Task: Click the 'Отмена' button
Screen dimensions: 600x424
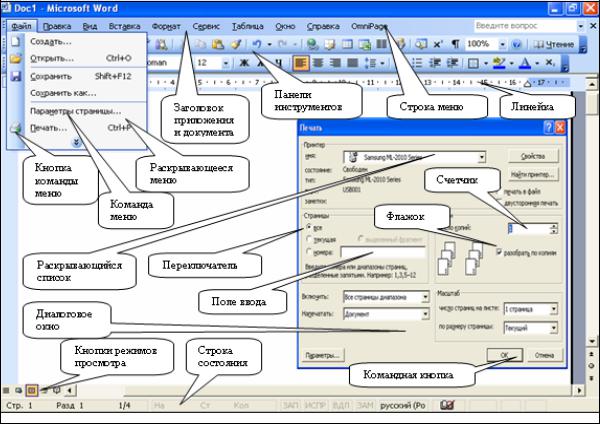Action: (x=544, y=355)
